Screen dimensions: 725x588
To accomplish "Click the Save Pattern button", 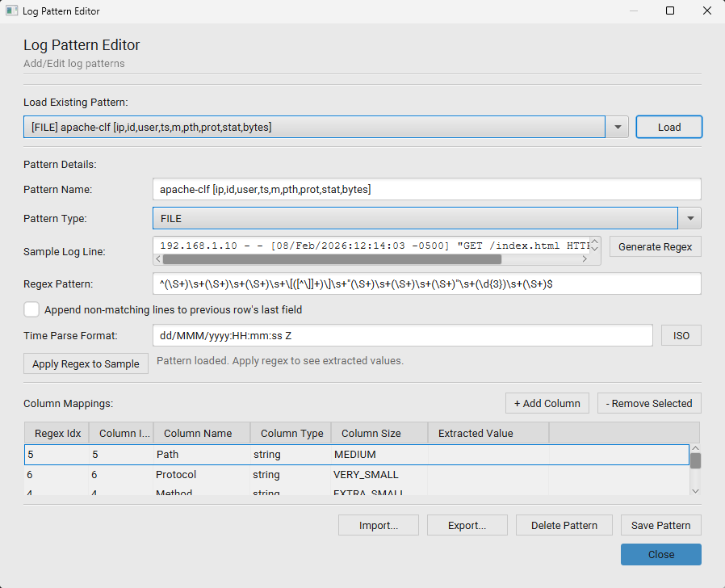I will (660, 525).
